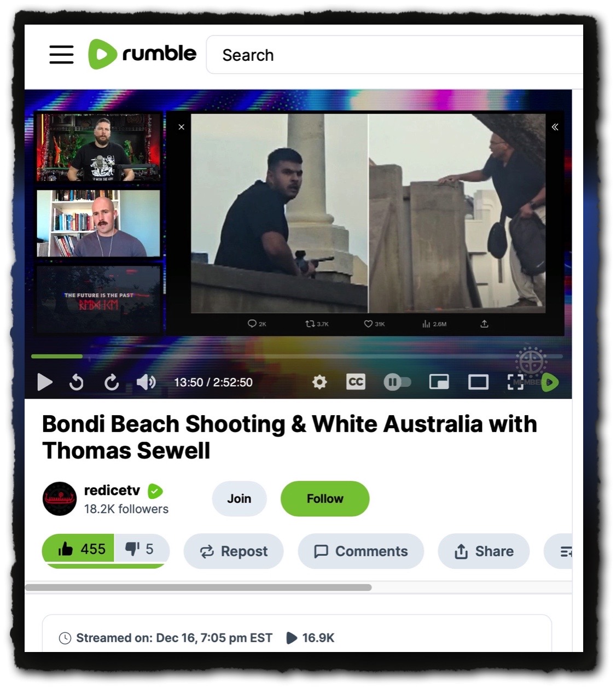616x687 pixels.
Task: Mute the video volume speaker
Action: pos(146,382)
